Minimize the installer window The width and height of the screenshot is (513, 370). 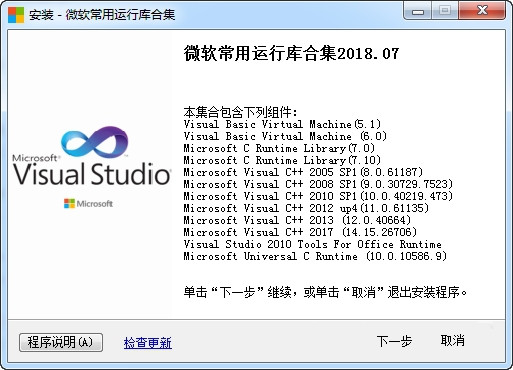click(418, 11)
